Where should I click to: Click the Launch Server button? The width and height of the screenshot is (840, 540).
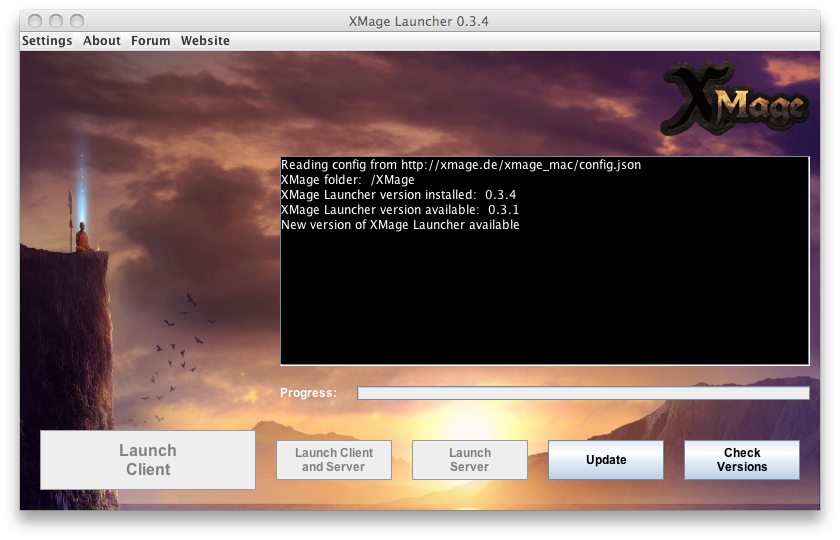click(469, 460)
